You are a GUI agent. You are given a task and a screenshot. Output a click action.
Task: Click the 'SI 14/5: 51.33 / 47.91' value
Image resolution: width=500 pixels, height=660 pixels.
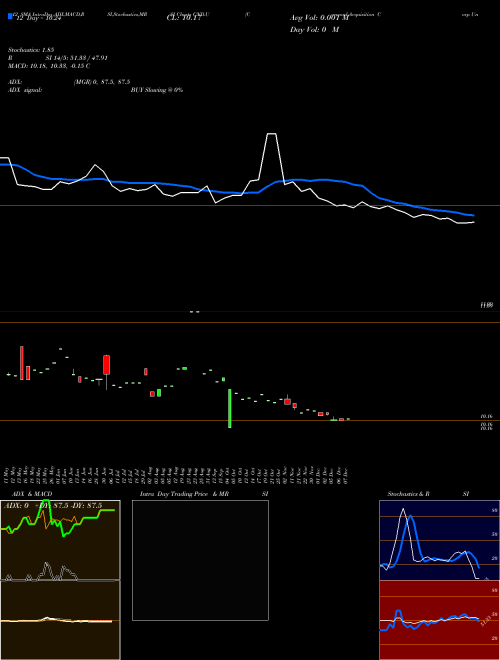coord(77,58)
